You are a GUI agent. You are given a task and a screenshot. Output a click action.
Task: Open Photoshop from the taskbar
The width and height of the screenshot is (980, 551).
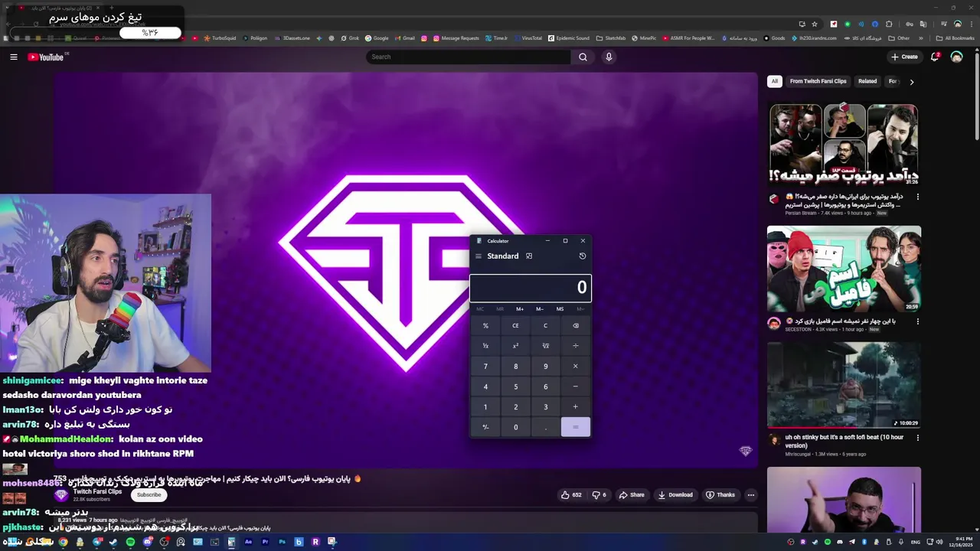pyautogui.click(x=282, y=542)
